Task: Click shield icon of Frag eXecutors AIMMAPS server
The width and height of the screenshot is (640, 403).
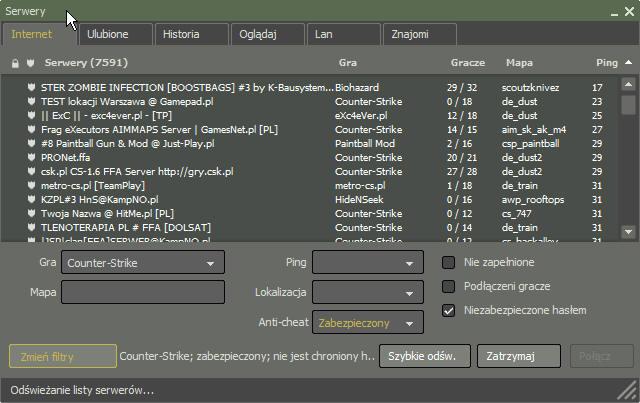Action: click(x=31, y=129)
